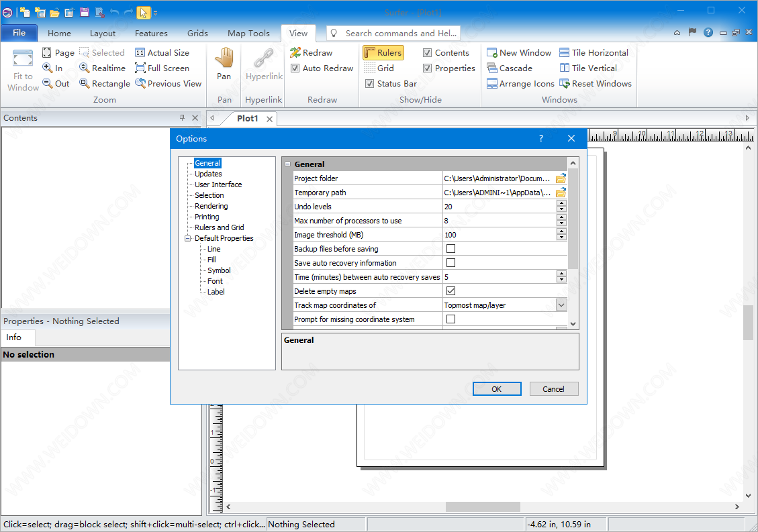758x532 pixels.
Task: Cascade the open windows
Action: (510, 68)
